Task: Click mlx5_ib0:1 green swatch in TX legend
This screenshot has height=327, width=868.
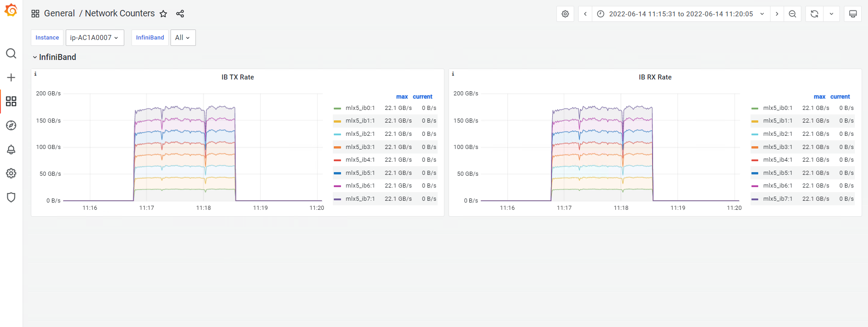Action: coord(337,109)
